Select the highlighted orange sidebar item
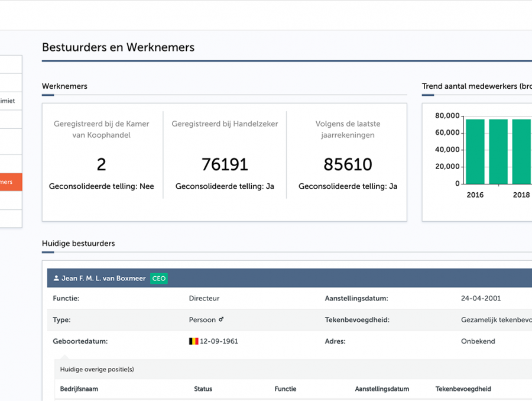The height and width of the screenshot is (401, 532). point(11,182)
